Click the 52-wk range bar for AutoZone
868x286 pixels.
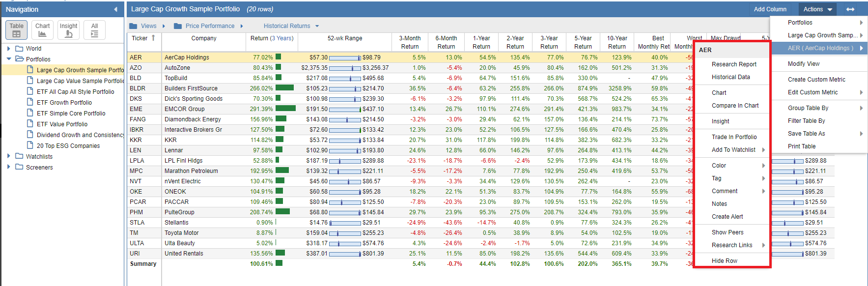345,68
